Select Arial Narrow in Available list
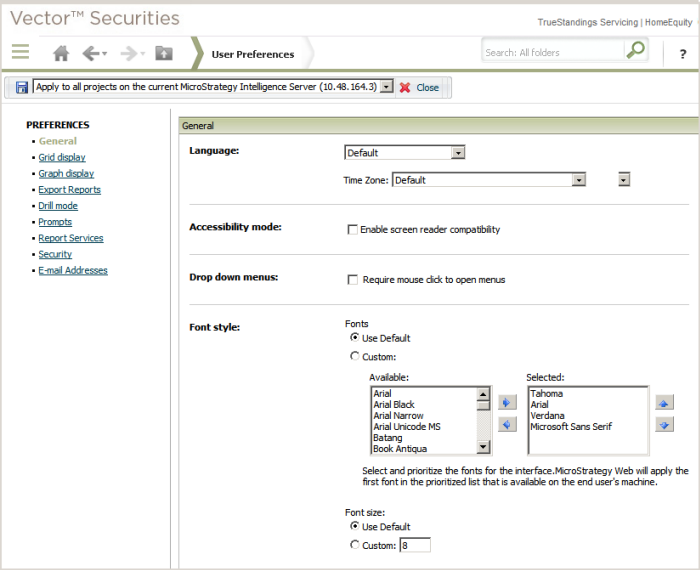Viewport: 700px width, 570px height. click(x=398, y=416)
